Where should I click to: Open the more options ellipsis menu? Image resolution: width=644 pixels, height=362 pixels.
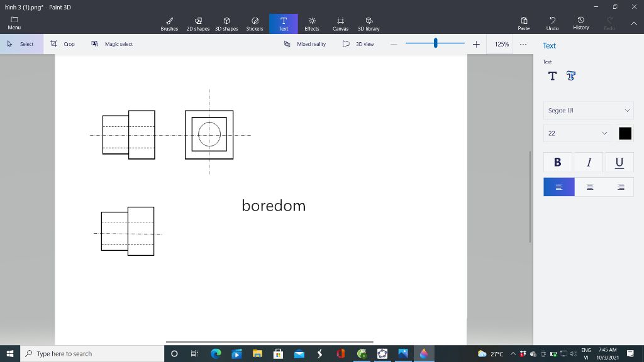click(523, 44)
